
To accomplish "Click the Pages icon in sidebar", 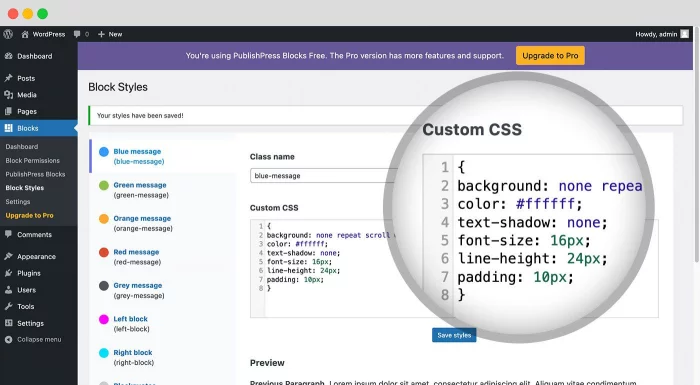I will click(8, 111).
